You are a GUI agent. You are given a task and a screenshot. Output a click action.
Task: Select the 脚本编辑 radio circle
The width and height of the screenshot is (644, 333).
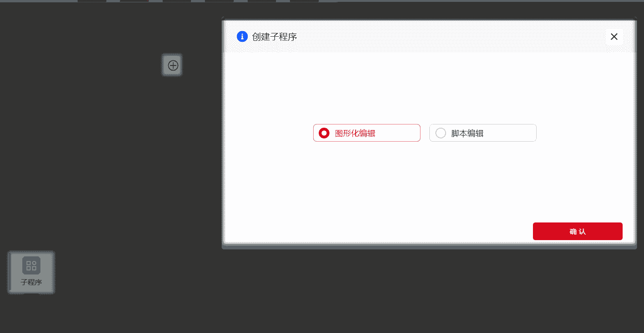click(440, 133)
